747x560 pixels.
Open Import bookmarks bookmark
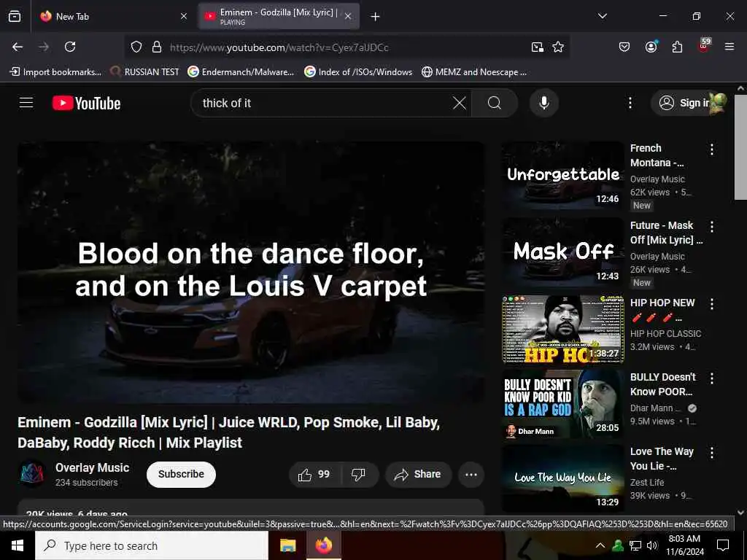tap(55, 72)
